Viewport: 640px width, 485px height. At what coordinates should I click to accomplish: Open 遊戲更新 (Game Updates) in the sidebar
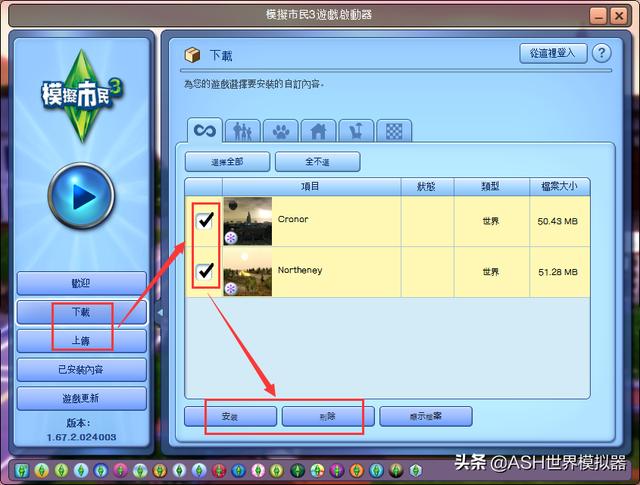coord(81,398)
